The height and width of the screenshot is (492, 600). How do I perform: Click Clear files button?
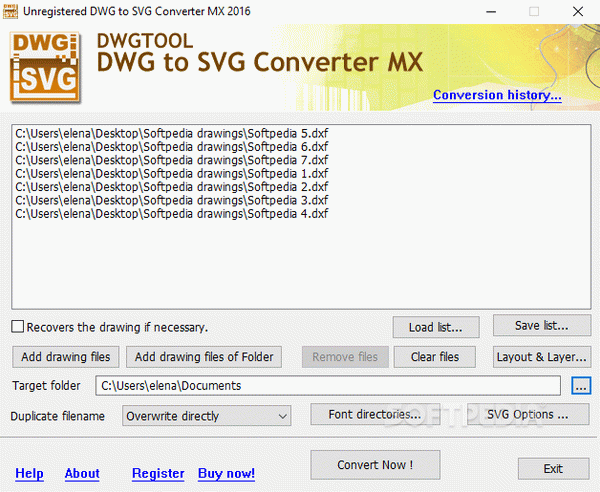click(435, 357)
